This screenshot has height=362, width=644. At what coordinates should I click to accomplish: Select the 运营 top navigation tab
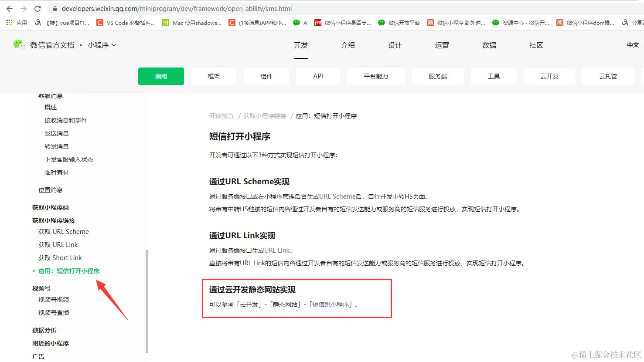coord(442,45)
